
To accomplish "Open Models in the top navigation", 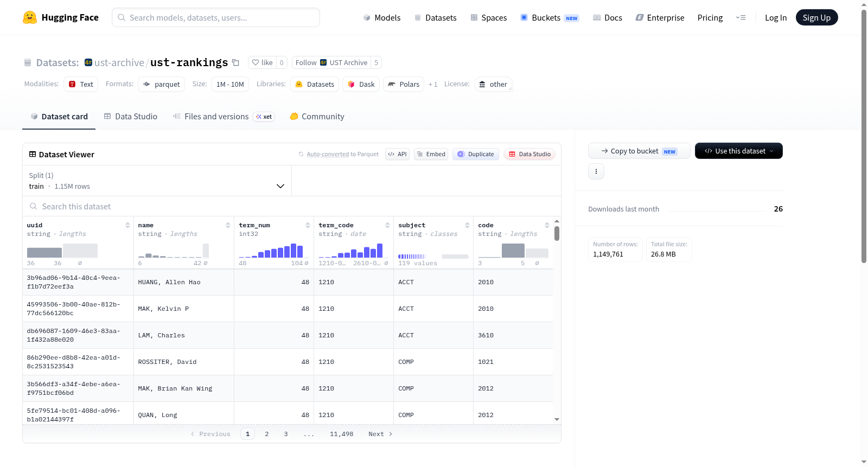I will (382, 17).
